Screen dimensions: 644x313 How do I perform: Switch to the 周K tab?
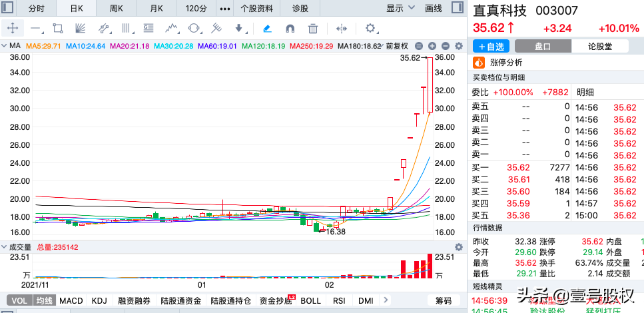click(117, 8)
